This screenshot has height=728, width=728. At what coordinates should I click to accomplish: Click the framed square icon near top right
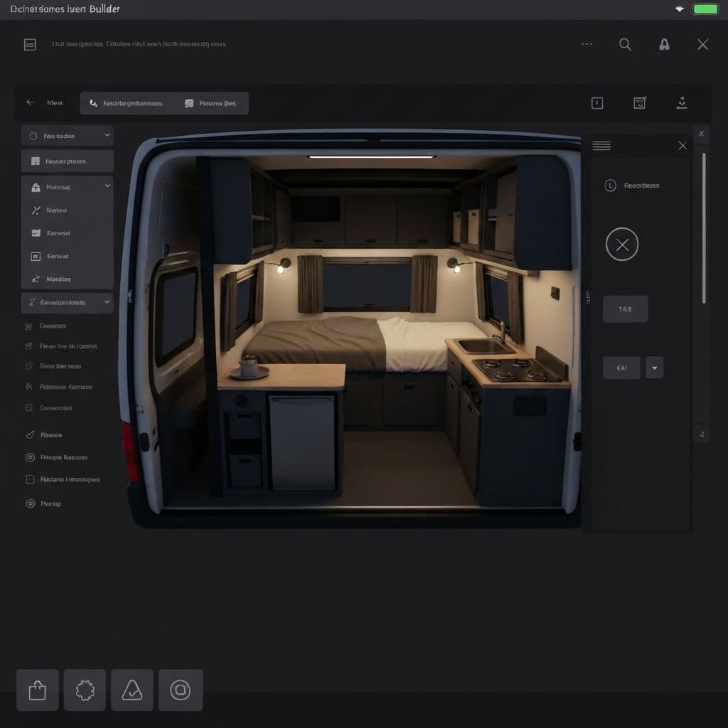pos(597,102)
